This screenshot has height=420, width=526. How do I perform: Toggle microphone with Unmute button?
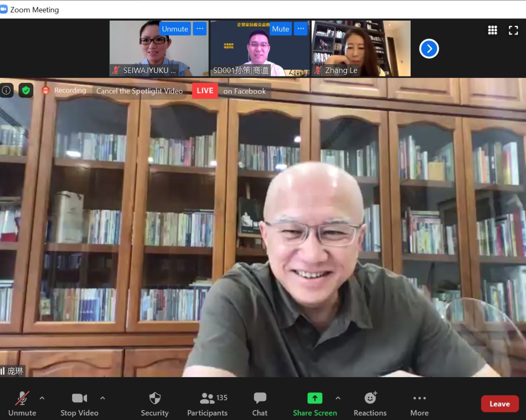coord(22,403)
